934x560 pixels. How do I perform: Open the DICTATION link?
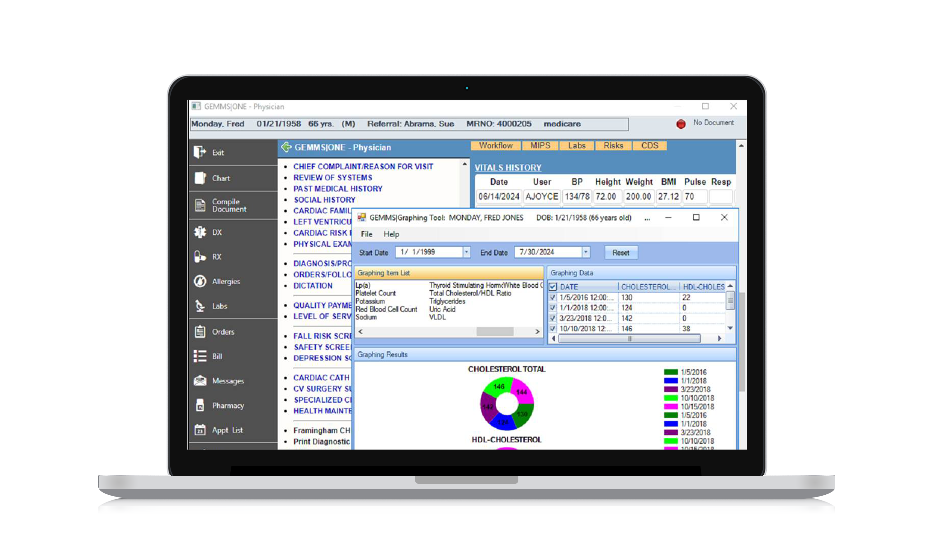(x=313, y=286)
